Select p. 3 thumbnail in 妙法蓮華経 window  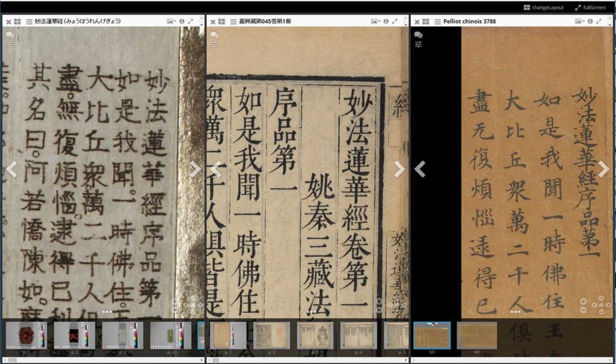[123, 336]
